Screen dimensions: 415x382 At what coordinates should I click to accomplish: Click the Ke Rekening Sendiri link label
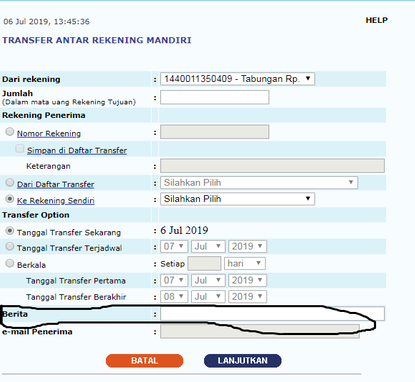[56, 201]
